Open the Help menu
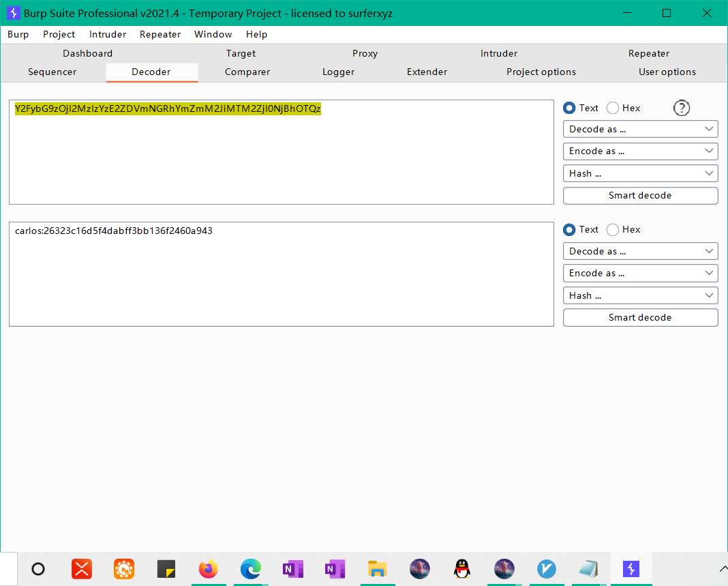Screen dimensions: 728x586 click(x=257, y=34)
